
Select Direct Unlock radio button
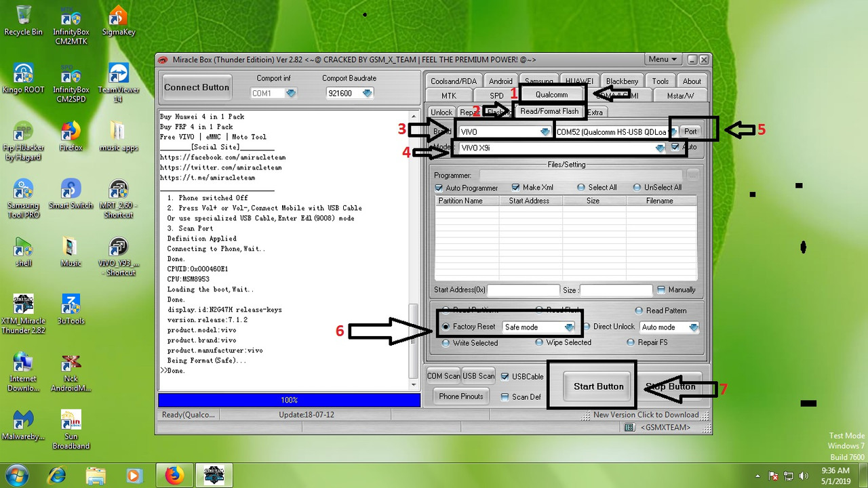point(587,327)
